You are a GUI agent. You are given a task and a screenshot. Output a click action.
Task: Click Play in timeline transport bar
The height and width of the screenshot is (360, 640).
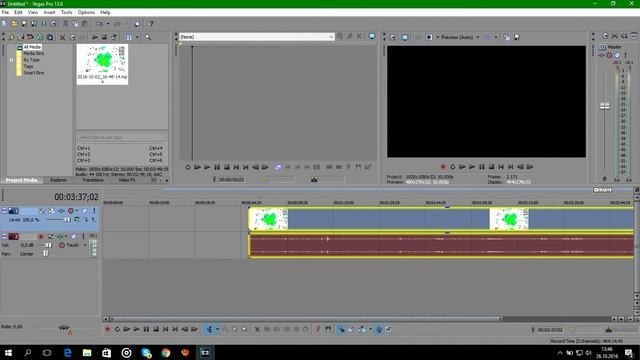pyautogui.click(x=136, y=329)
